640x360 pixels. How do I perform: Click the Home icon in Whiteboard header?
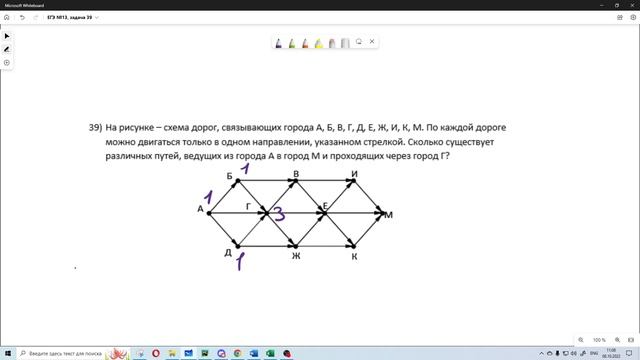[x=7, y=18]
